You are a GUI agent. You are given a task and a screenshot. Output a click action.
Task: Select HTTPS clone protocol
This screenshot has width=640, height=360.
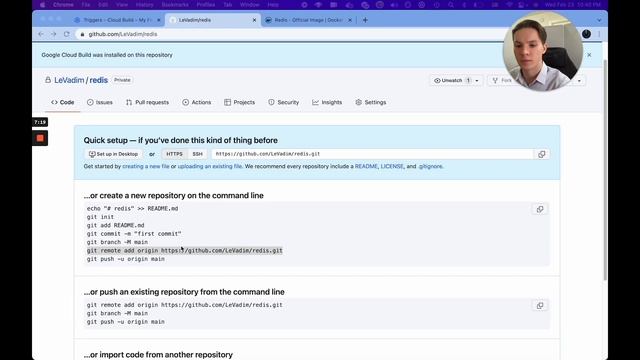174,154
